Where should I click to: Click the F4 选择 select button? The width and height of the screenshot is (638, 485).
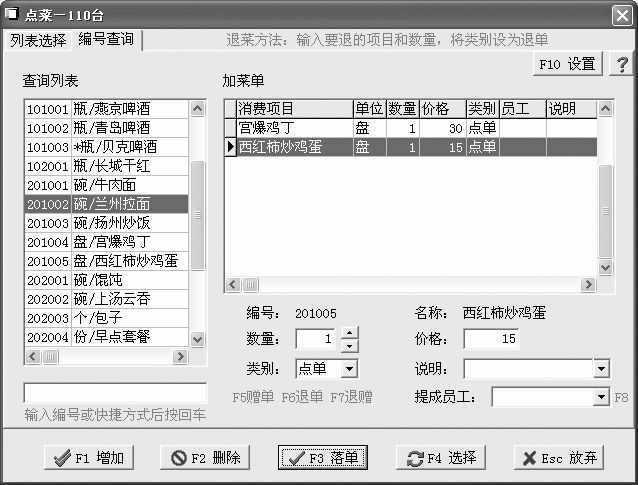[441, 458]
